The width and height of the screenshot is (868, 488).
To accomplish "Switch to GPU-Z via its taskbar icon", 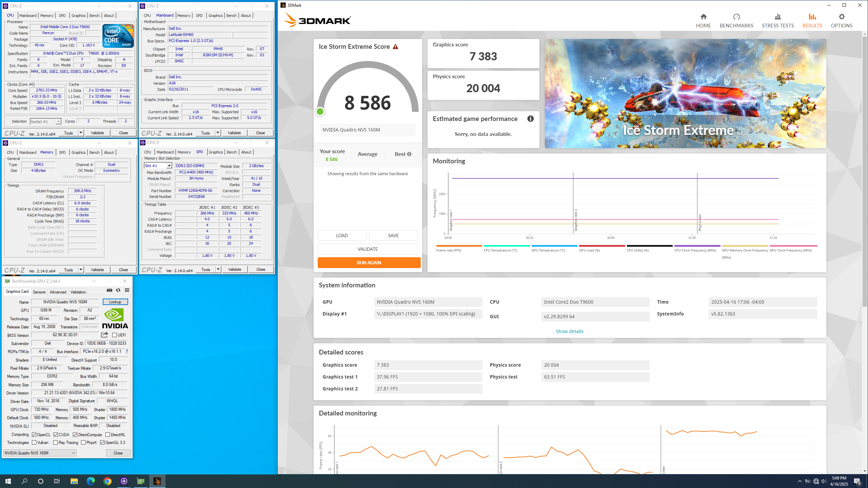I will 141,481.
